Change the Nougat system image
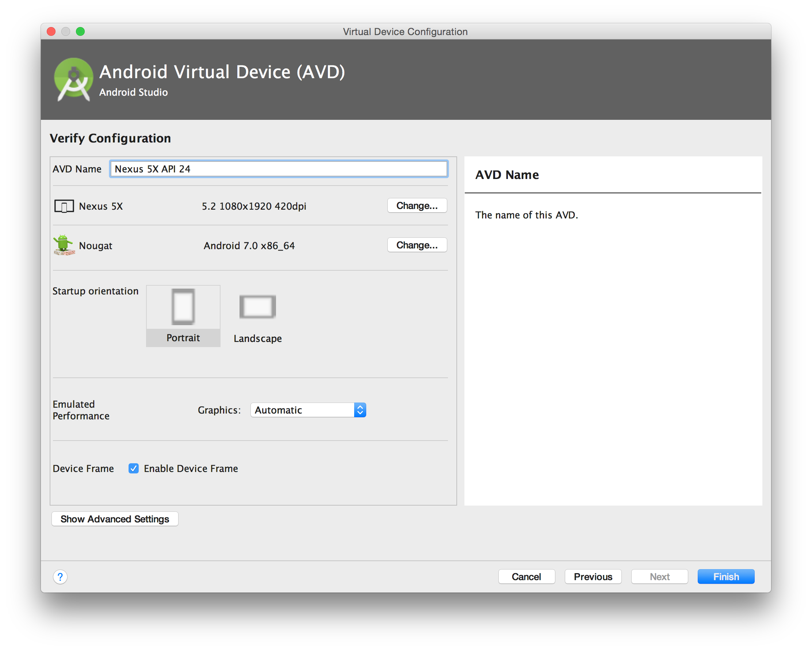 [417, 245]
